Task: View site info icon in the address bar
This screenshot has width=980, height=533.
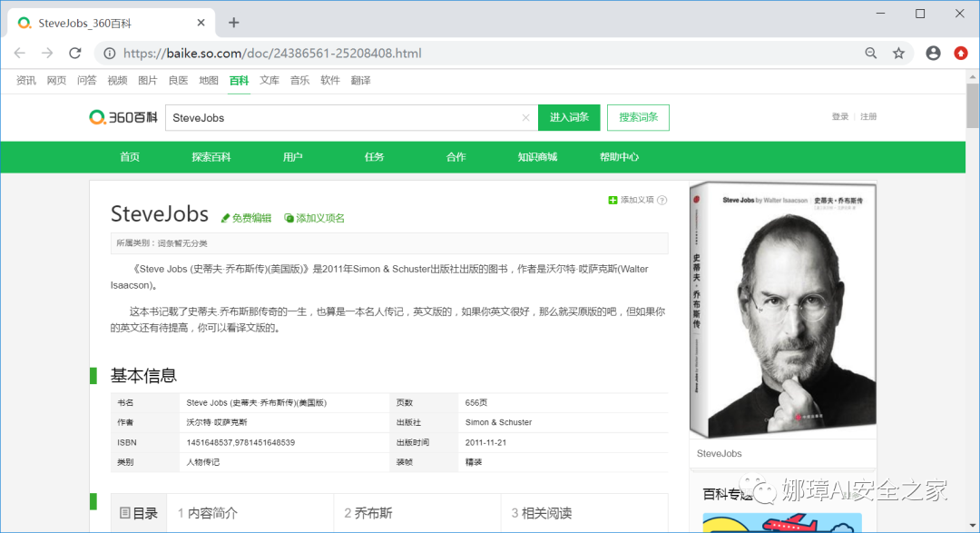Action: (110, 54)
